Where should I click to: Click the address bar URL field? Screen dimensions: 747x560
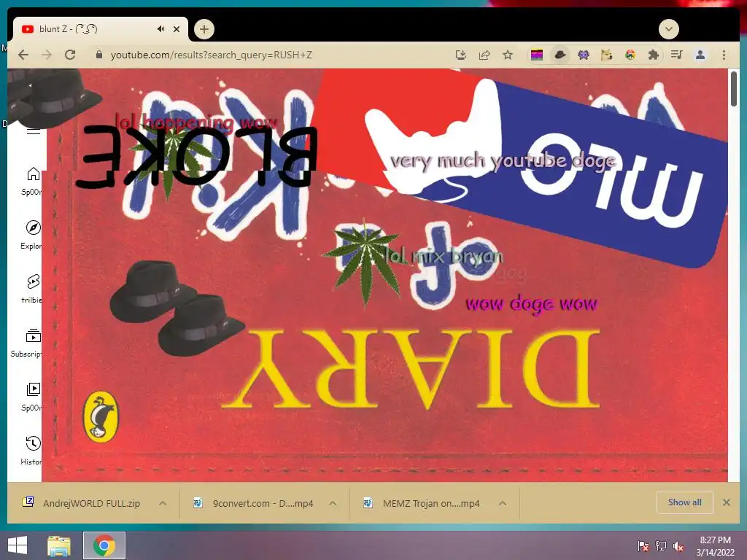point(271,55)
